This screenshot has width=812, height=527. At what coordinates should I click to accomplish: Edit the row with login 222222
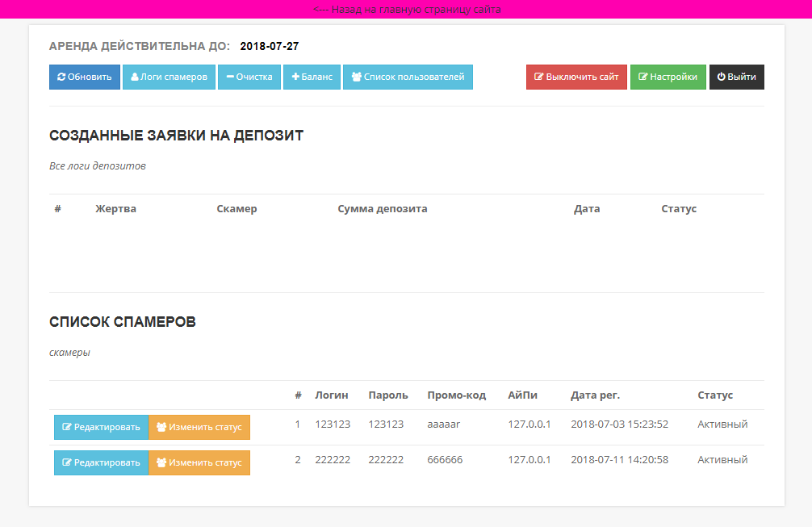(x=101, y=463)
